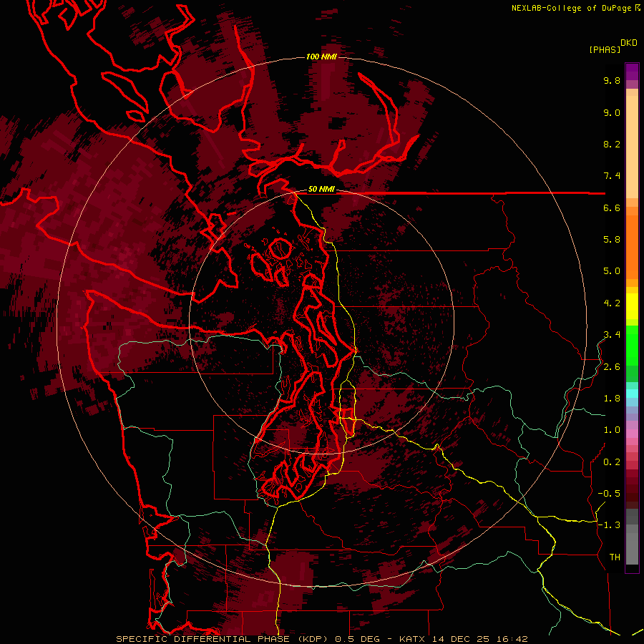Click the -0.5 color scale value
Image resolution: width=644 pixels, height=644 pixels.
coord(609,494)
